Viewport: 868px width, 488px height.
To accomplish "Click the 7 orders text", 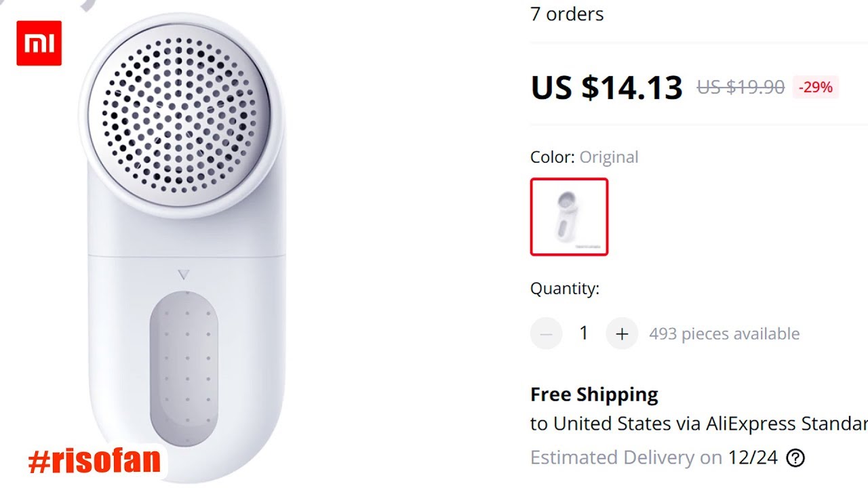I will [567, 14].
